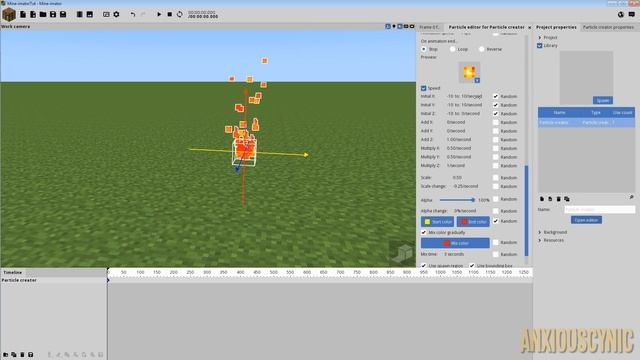The width and height of the screenshot is (640, 360).
Task: Click the redo arrow icon
Action: (143, 15)
